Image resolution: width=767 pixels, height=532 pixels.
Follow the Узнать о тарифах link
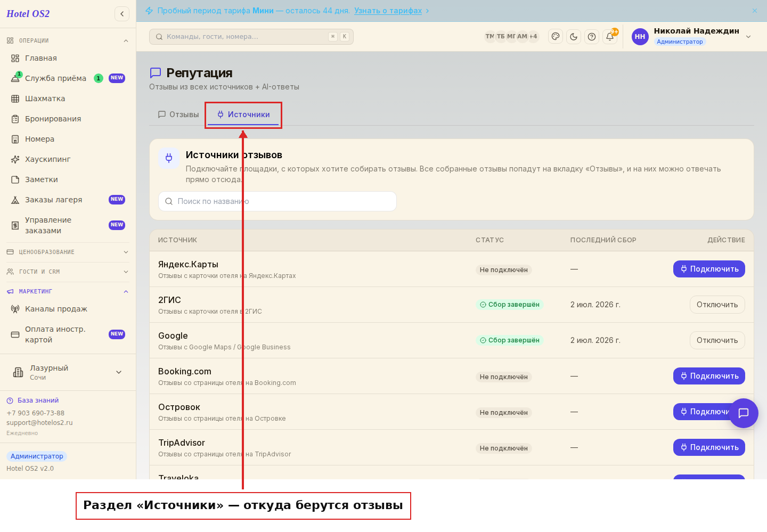tap(388, 11)
